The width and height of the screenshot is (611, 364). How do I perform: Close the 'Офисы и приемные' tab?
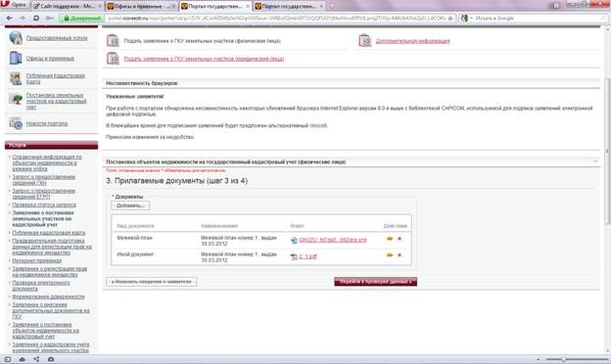(x=173, y=6)
